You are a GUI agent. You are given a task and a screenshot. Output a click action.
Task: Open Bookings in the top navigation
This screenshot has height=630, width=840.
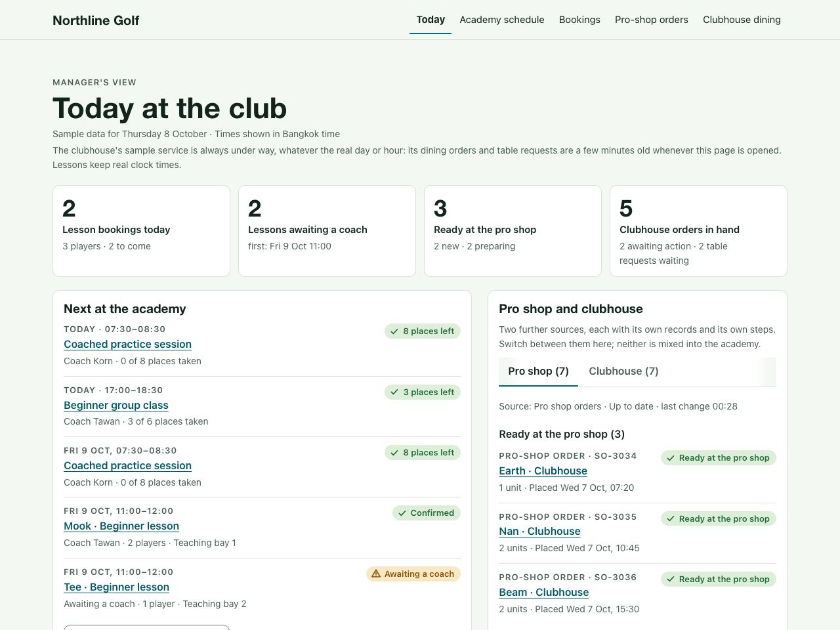tap(579, 20)
